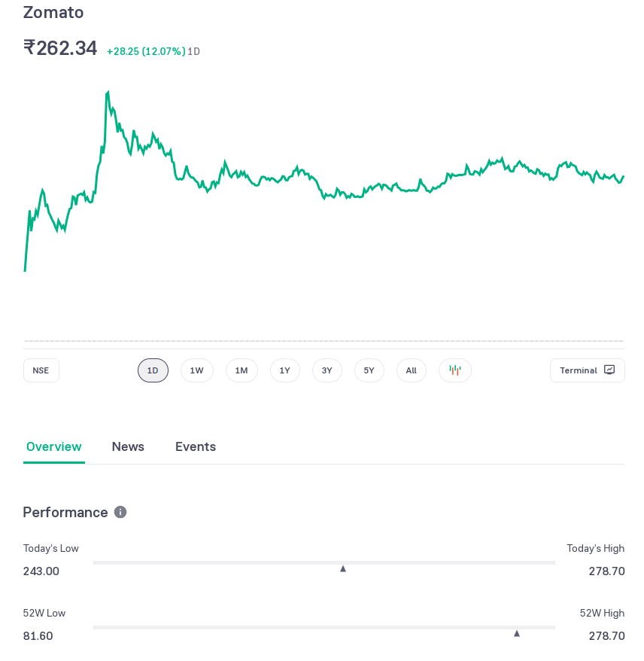Image resolution: width=644 pixels, height=661 pixels.
Task: Select the 5Y time range
Action: point(369,370)
